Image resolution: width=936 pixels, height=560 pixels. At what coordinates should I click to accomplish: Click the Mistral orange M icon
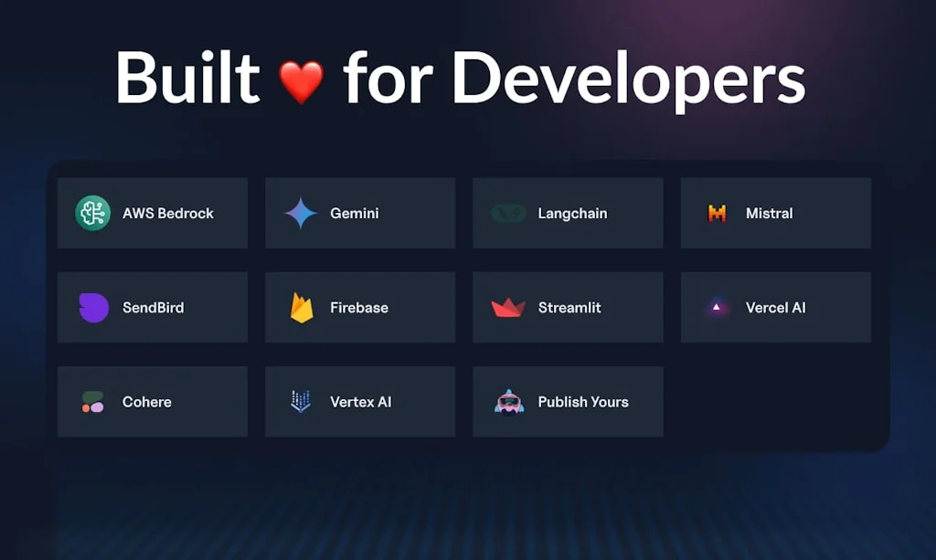tap(717, 213)
